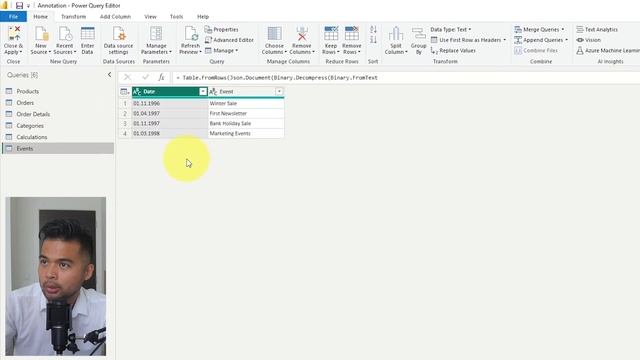Screen dimensions: 640x360
Task: Select the Date column header
Action: pyautogui.click(x=170, y=91)
